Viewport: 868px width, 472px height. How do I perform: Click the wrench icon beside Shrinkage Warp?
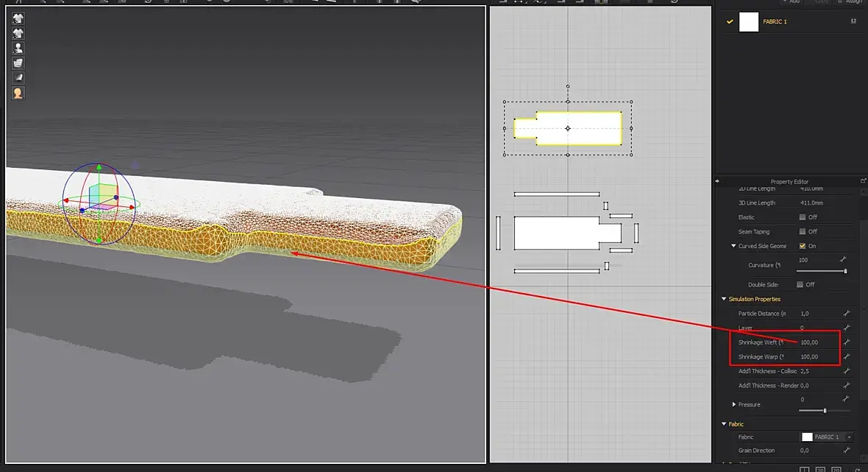847,356
